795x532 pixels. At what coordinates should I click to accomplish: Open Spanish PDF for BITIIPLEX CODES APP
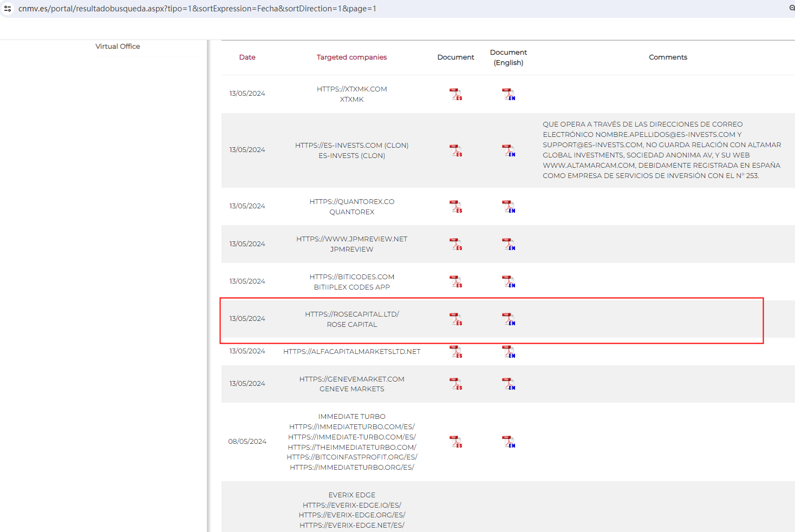click(x=456, y=281)
